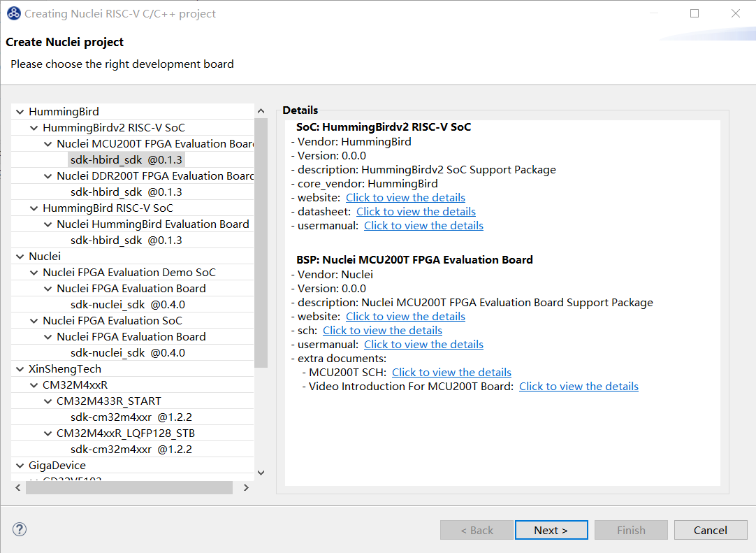The height and width of the screenshot is (553, 756).
Task: Click the scroll up arrow of board tree
Action: tap(261, 111)
